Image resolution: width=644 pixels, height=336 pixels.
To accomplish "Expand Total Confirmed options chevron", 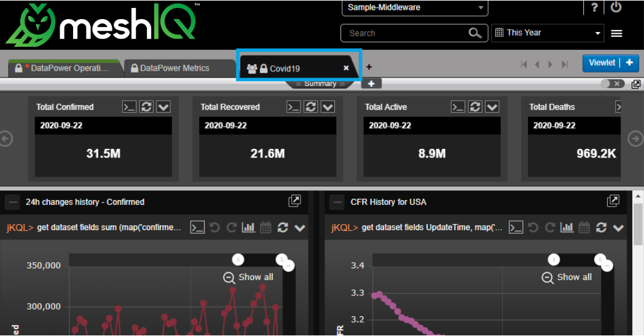I will click(x=163, y=107).
